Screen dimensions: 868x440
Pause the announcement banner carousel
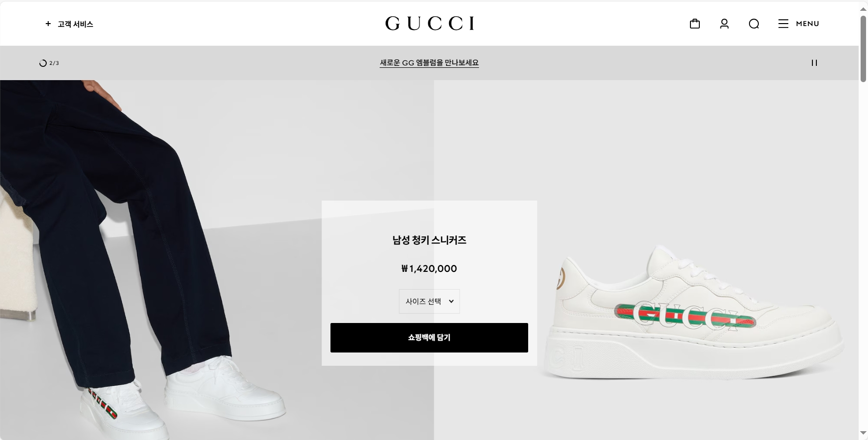[x=814, y=63]
